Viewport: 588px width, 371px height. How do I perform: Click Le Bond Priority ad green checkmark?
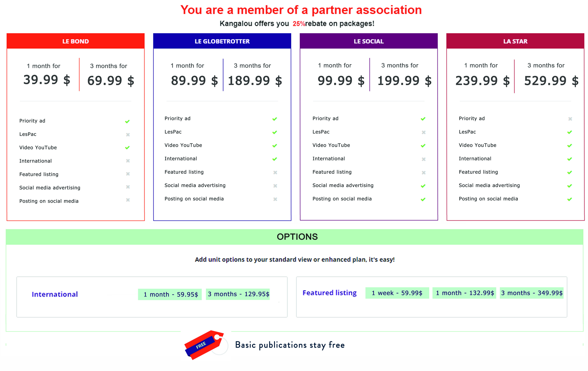(127, 121)
